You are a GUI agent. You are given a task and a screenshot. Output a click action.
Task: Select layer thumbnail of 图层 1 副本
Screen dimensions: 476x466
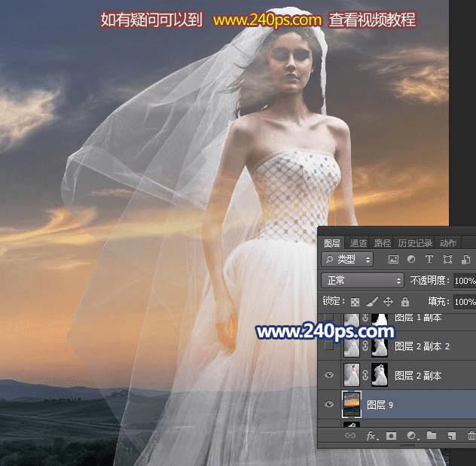click(x=352, y=320)
